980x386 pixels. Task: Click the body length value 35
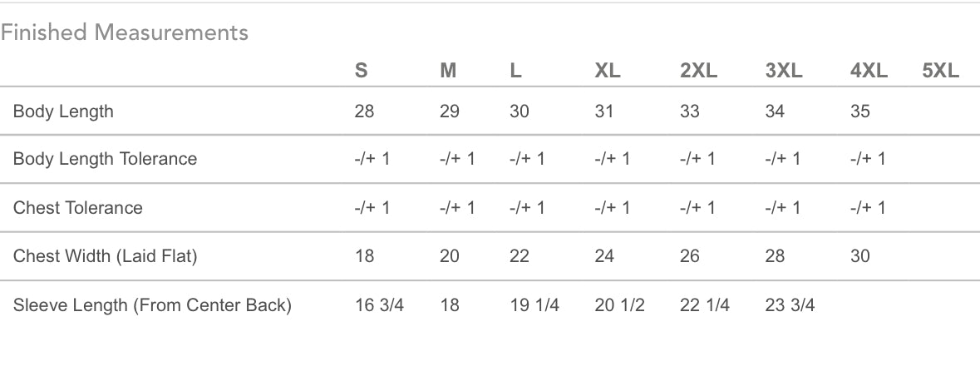tap(860, 111)
